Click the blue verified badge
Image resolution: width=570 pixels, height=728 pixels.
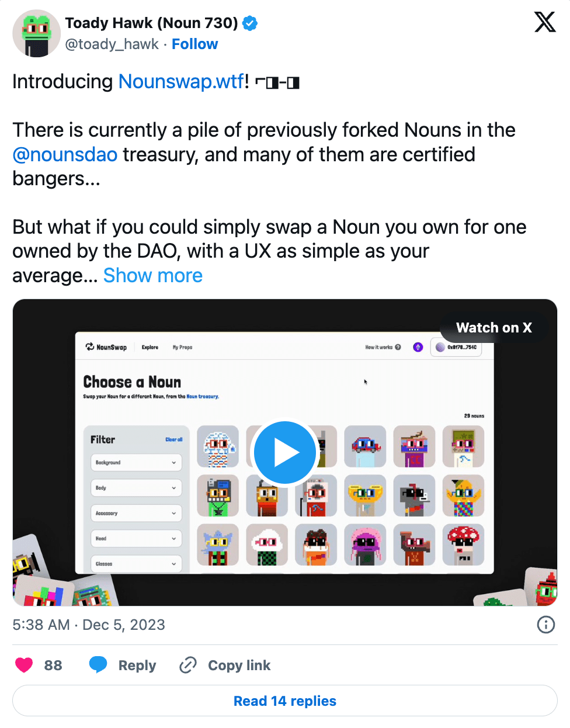point(251,23)
